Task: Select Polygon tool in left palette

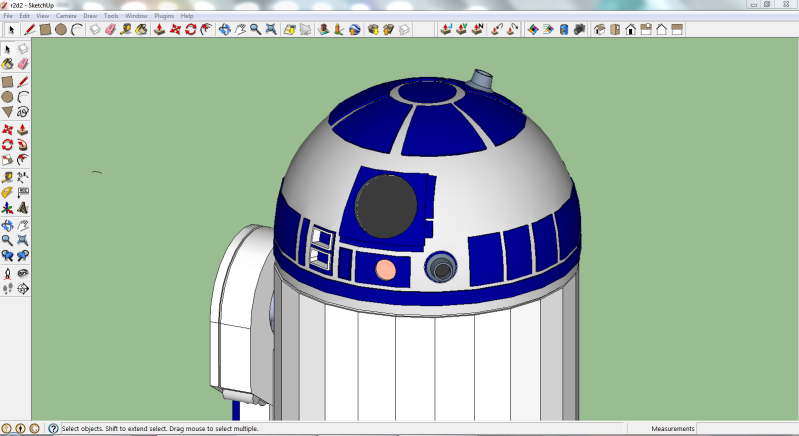Action: (x=7, y=112)
